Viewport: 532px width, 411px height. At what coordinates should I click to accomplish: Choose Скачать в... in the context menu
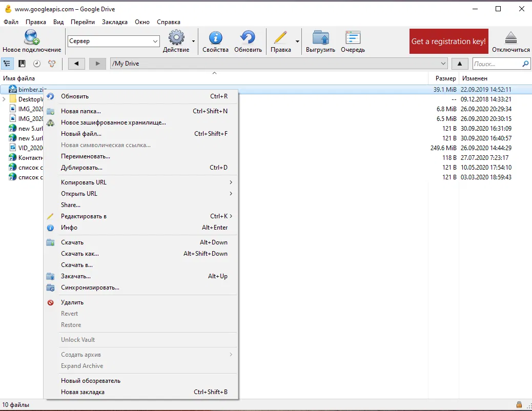tap(141, 265)
